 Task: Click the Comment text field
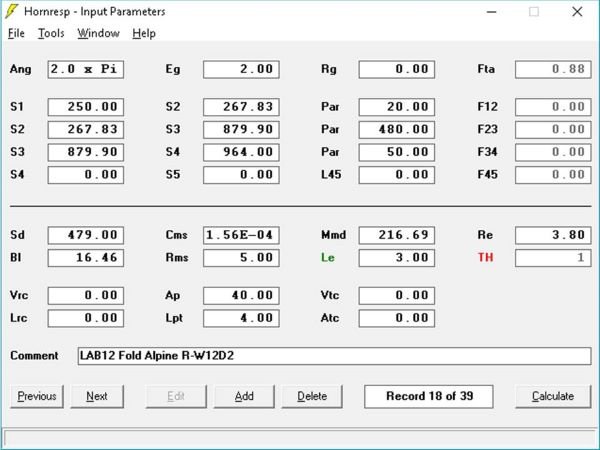[x=334, y=356]
